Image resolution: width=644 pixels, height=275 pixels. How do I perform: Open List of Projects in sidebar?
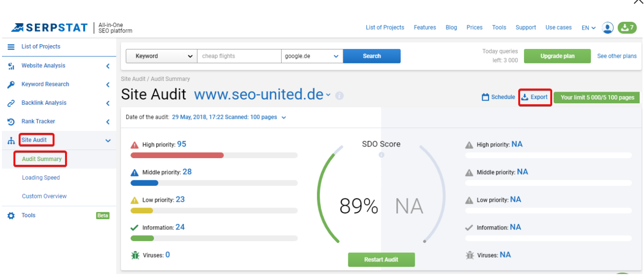[41, 47]
